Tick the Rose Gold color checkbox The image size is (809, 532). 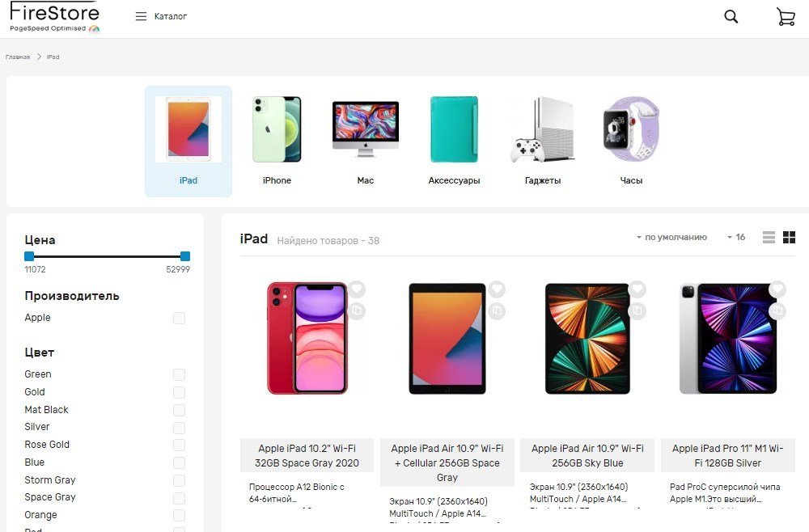tap(179, 445)
